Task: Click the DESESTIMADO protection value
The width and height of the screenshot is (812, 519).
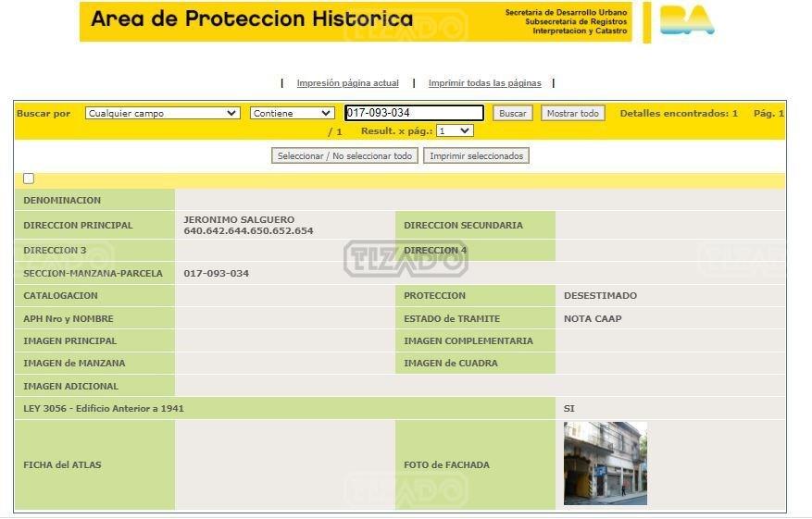Action: pyautogui.click(x=600, y=296)
